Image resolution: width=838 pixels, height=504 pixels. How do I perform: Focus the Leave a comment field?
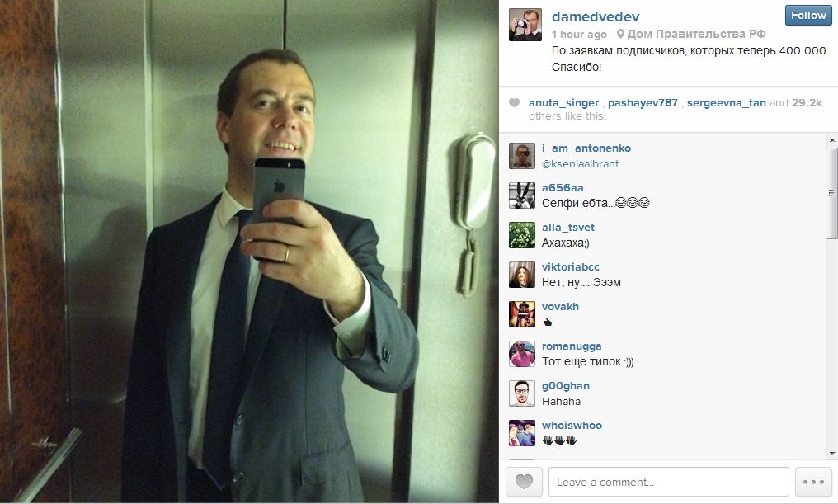(669, 482)
